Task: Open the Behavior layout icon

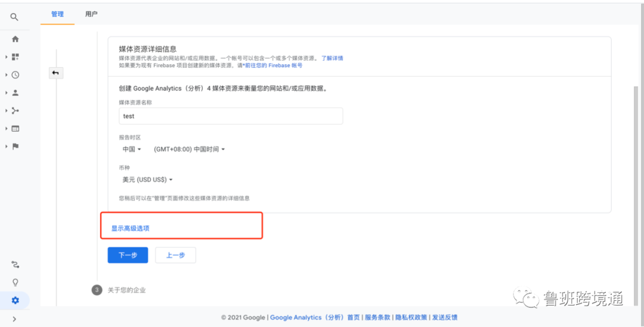Action: [x=15, y=129]
